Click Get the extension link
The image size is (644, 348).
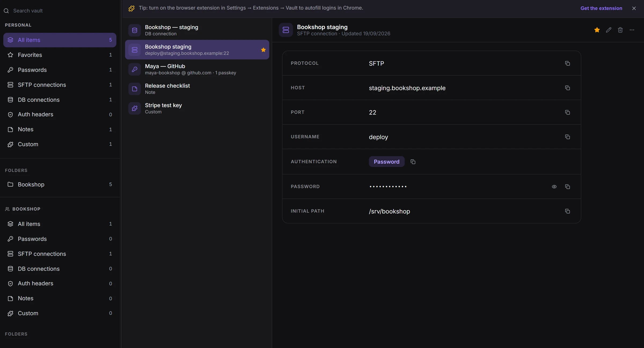601,8
